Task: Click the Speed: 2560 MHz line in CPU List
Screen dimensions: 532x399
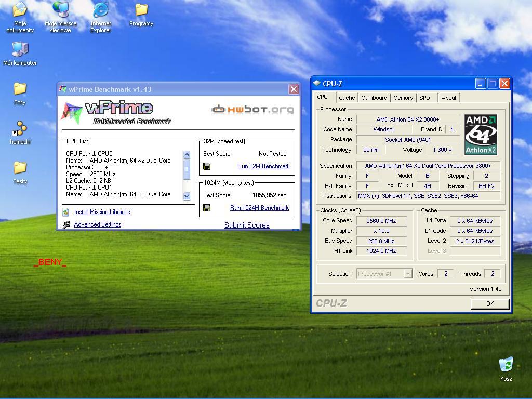Action: tap(90, 174)
